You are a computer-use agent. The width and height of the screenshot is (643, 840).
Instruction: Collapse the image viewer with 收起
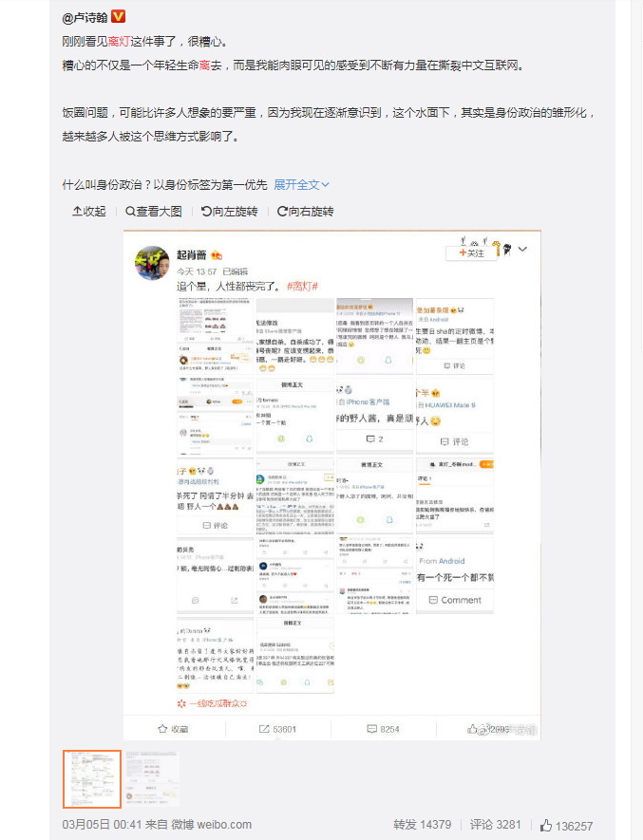click(x=89, y=211)
